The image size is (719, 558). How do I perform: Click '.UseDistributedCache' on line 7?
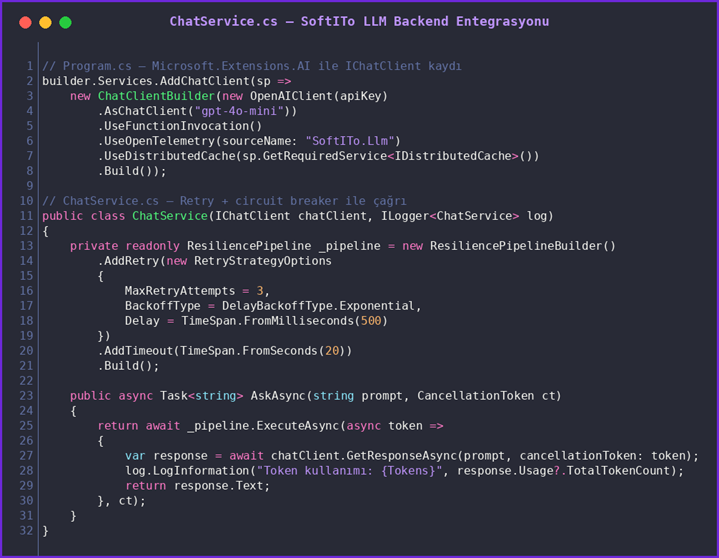tap(166, 156)
